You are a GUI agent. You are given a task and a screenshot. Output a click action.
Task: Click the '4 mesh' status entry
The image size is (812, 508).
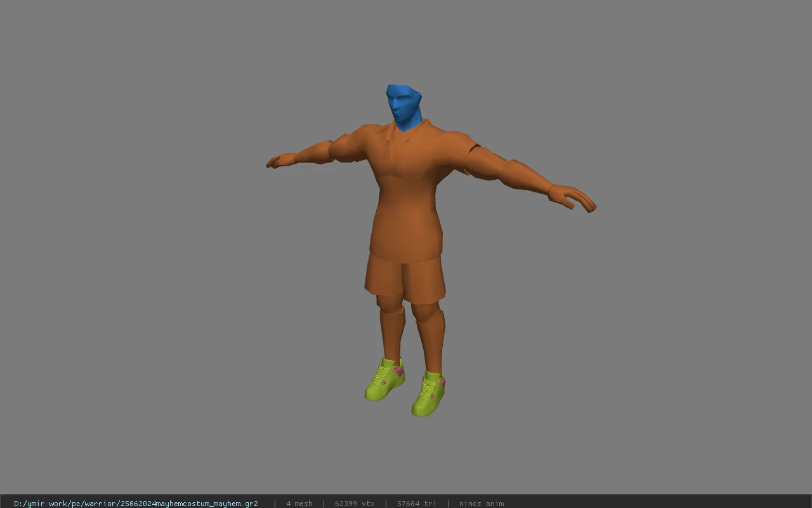coord(299,504)
